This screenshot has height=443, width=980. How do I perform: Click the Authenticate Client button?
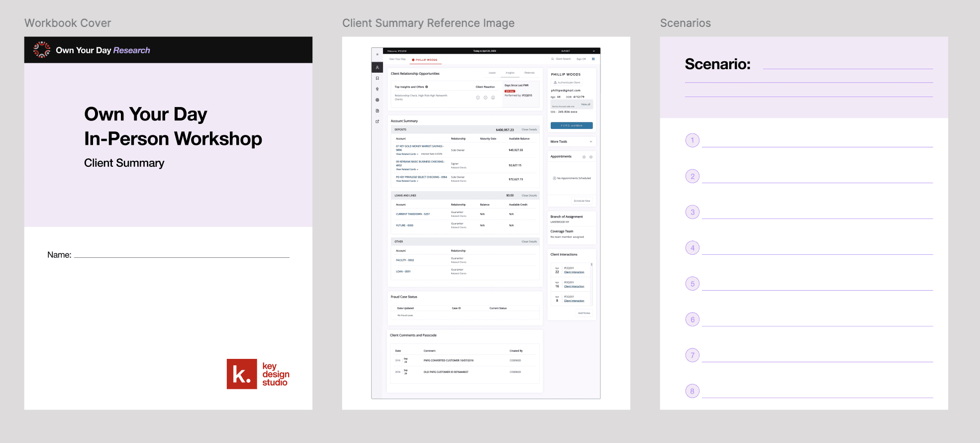tap(567, 83)
